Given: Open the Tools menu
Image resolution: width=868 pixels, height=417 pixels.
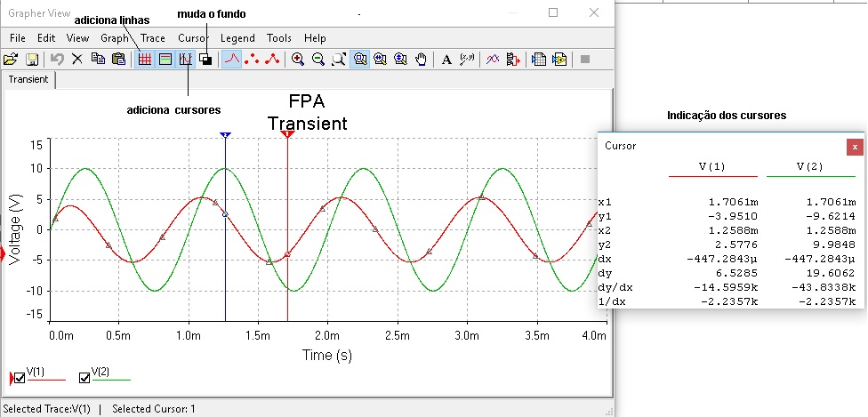Looking at the screenshot, I should coord(279,38).
